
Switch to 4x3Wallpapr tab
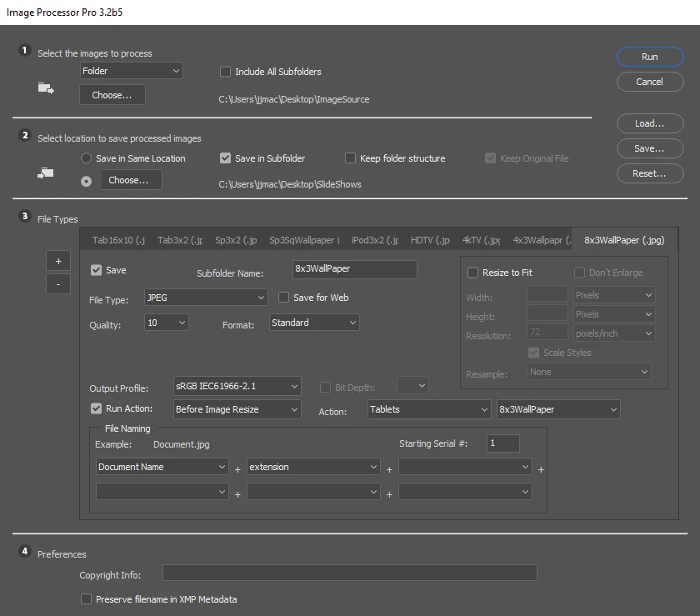(542, 240)
